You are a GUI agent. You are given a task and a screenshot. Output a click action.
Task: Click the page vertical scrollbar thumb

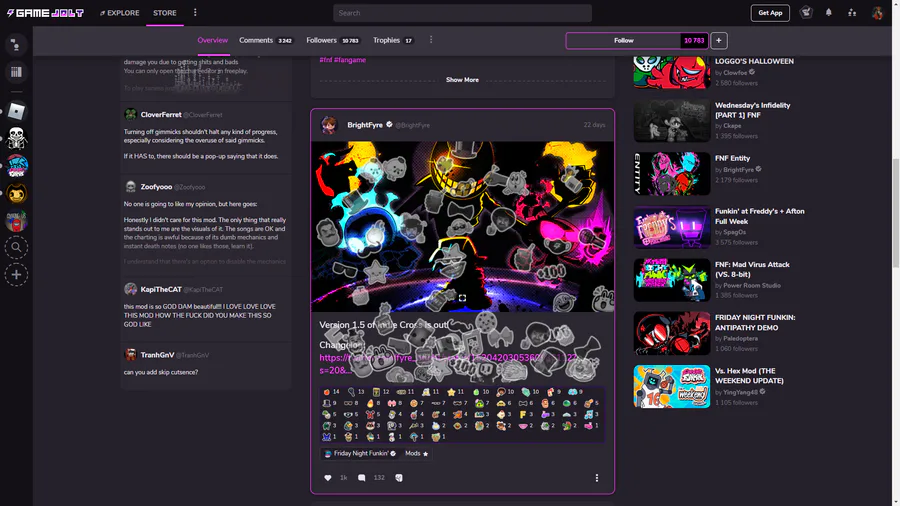click(896, 213)
